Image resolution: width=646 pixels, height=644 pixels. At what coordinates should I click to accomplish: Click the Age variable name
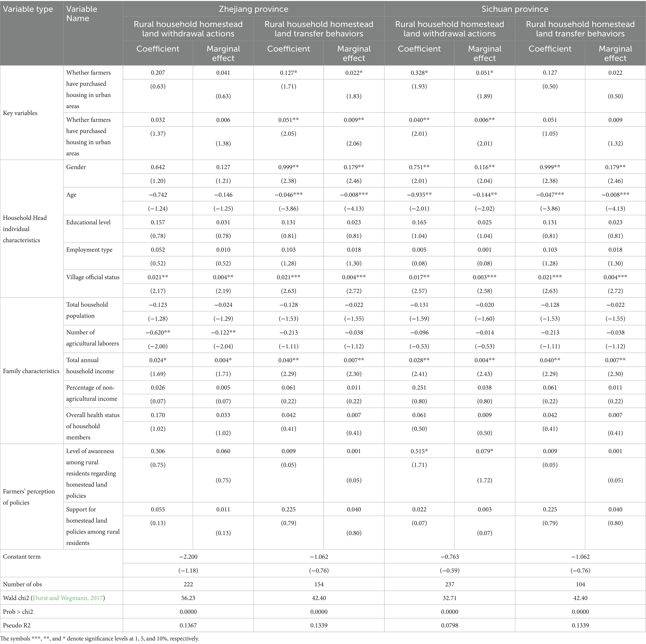pyautogui.click(x=71, y=195)
